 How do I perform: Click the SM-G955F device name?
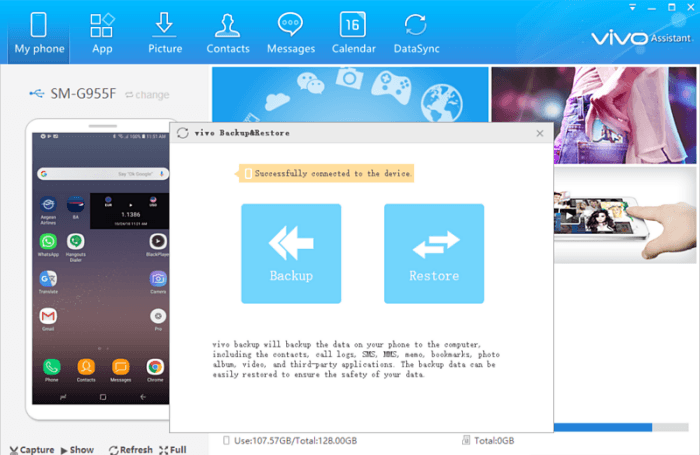[x=83, y=94]
